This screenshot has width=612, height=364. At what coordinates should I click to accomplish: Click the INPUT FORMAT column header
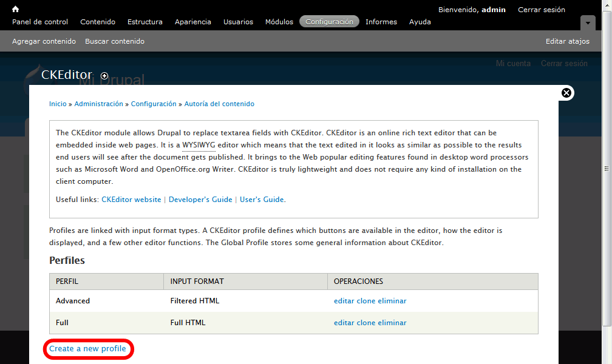click(x=245, y=281)
